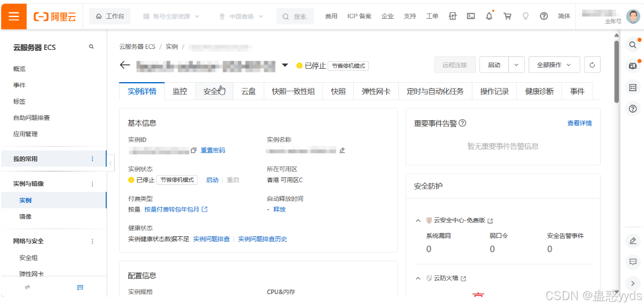Click the 启动 button in header
The height and width of the screenshot is (306, 644).
click(x=494, y=65)
